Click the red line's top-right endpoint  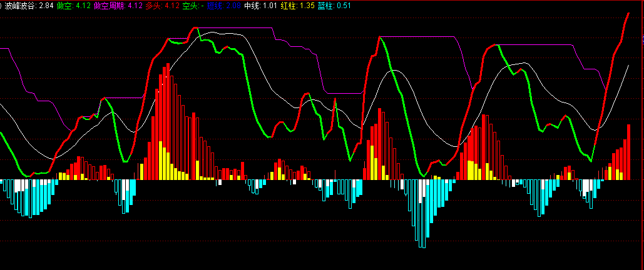(628, 13)
